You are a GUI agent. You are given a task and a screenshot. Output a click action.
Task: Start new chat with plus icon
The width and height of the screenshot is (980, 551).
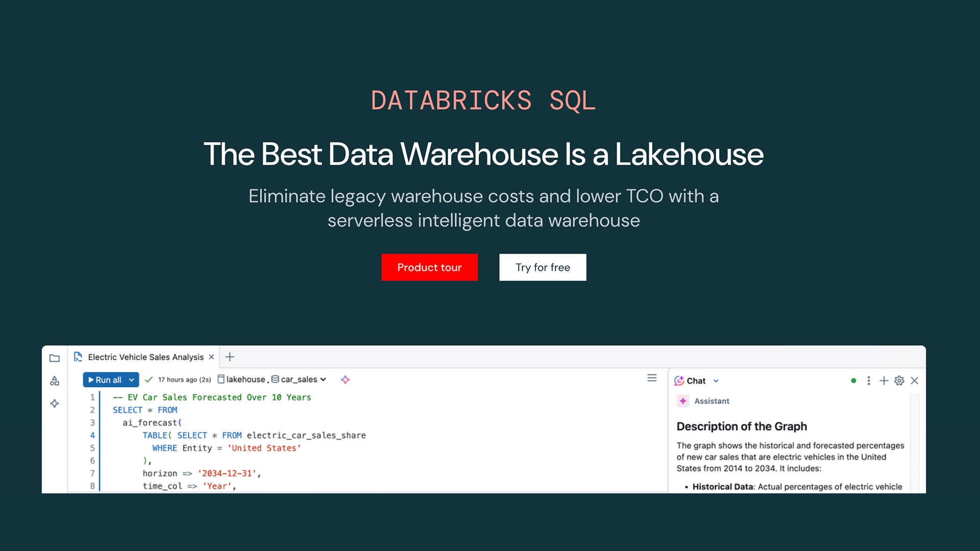click(884, 381)
